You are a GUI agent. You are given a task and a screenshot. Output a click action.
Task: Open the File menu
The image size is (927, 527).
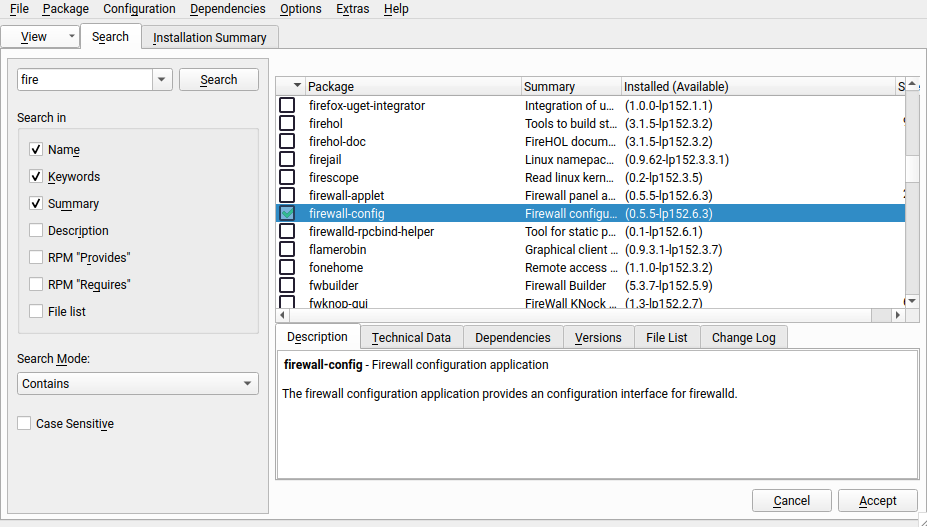pyautogui.click(x=20, y=9)
